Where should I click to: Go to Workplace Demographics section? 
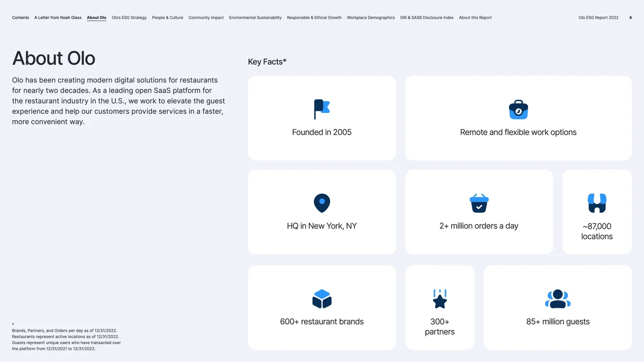pyautogui.click(x=371, y=17)
